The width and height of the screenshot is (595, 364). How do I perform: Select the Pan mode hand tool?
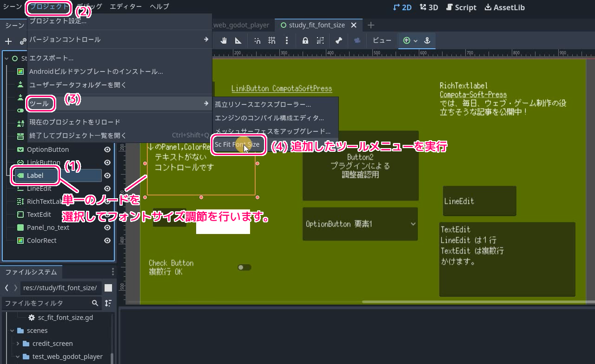pos(224,40)
